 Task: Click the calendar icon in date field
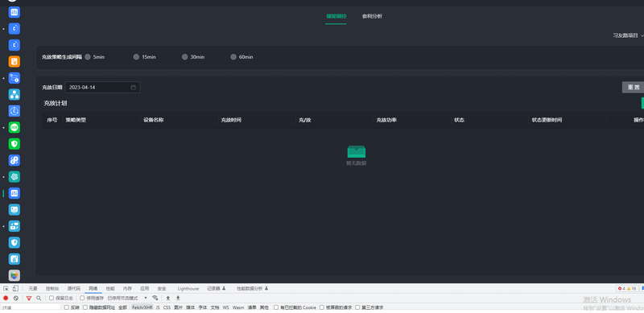(x=134, y=88)
